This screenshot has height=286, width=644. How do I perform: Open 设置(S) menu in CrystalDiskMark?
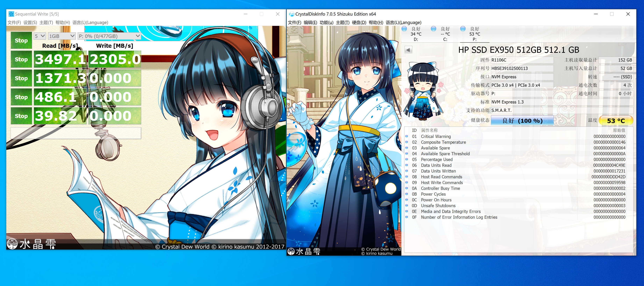30,23
